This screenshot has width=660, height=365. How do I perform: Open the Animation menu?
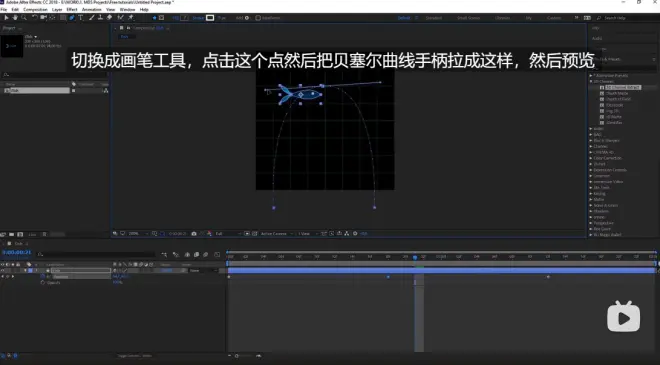click(x=92, y=9)
